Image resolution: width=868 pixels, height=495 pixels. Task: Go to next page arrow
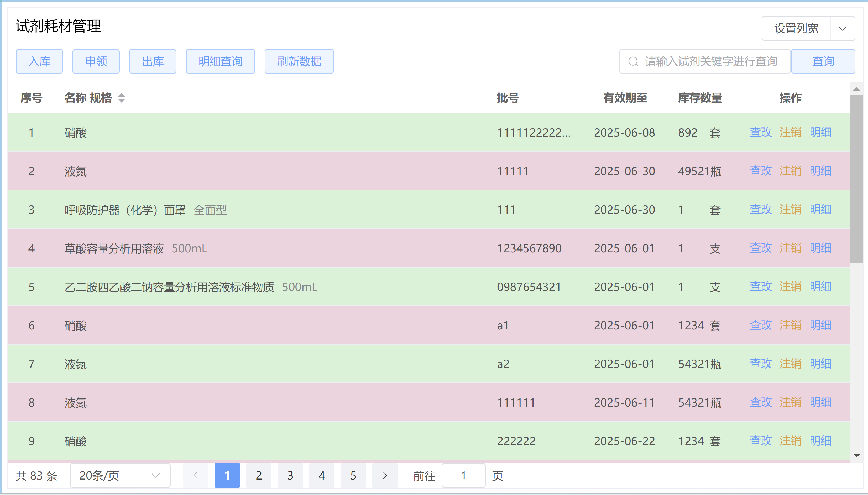tap(384, 475)
